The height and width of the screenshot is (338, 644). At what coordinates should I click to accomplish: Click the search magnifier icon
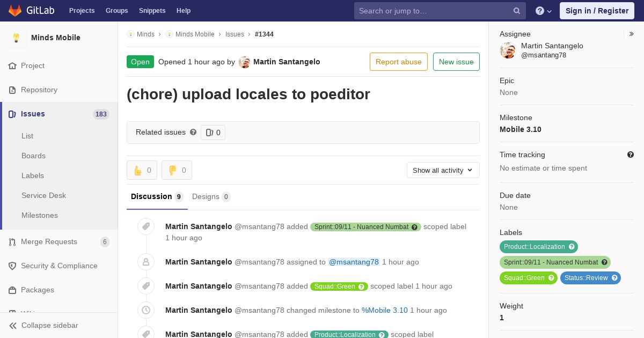click(x=517, y=11)
